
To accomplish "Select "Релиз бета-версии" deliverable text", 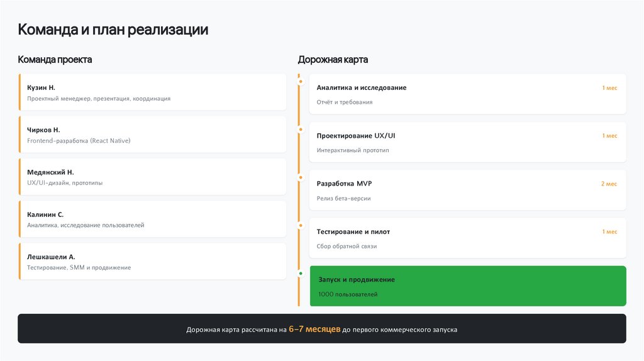I will point(344,198).
